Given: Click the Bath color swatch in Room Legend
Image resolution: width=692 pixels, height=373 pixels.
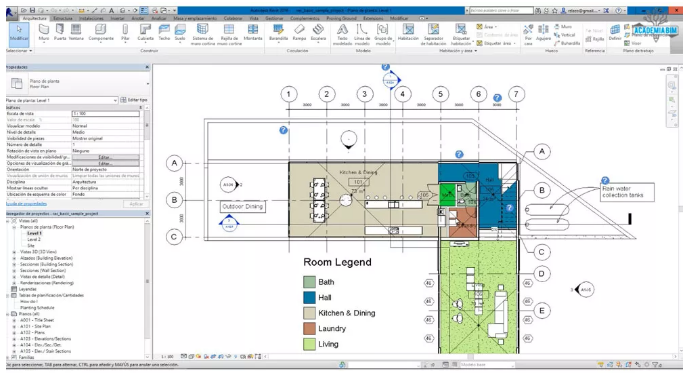Looking at the screenshot, I should (x=309, y=282).
